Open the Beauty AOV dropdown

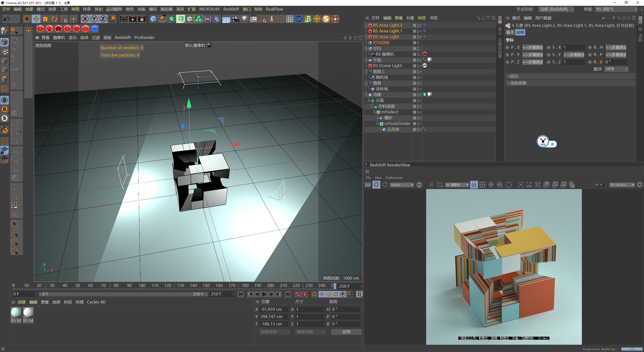(x=402, y=185)
